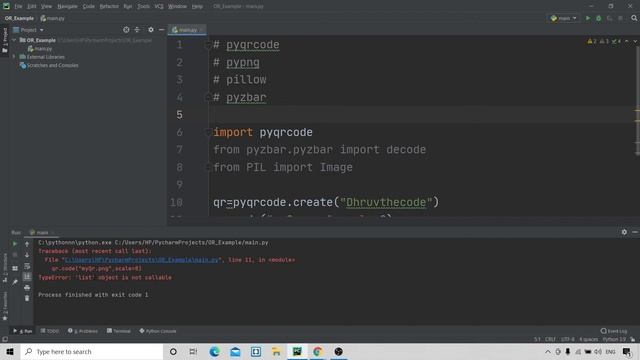
Task: Click the yellow warnings count indicator in the editor
Action: click(592, 41)
